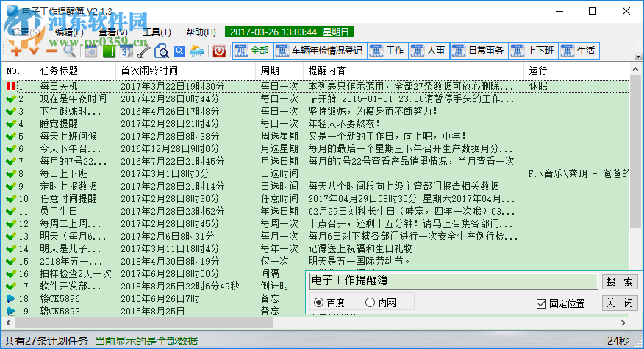Click blue flag icon of row 18

click(11, 299)
